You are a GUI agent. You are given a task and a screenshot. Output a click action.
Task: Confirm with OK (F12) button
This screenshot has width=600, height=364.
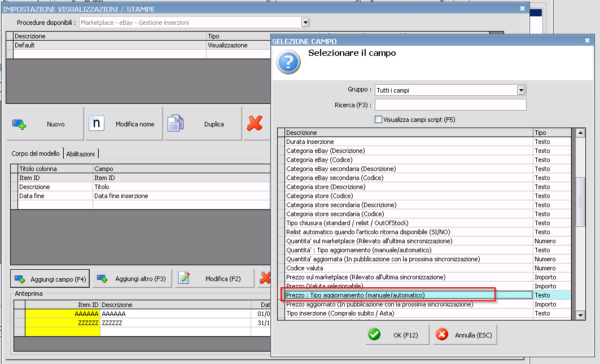397,335
